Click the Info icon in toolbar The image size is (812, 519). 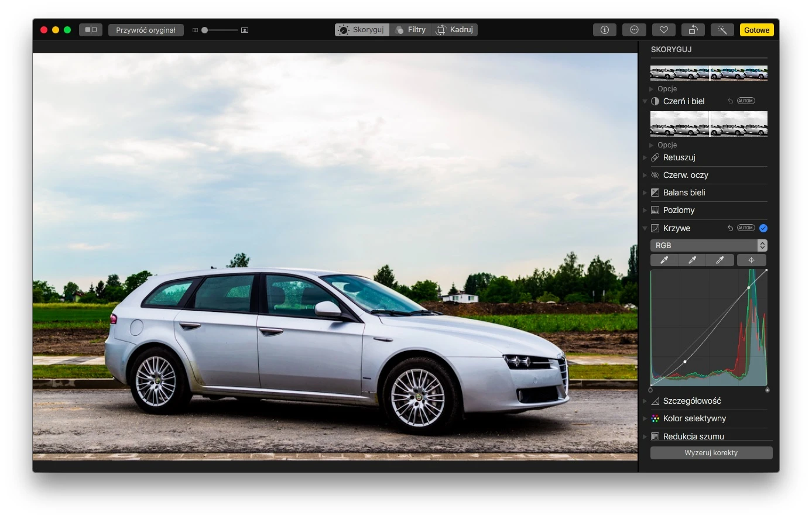click(x=605, y=30)
